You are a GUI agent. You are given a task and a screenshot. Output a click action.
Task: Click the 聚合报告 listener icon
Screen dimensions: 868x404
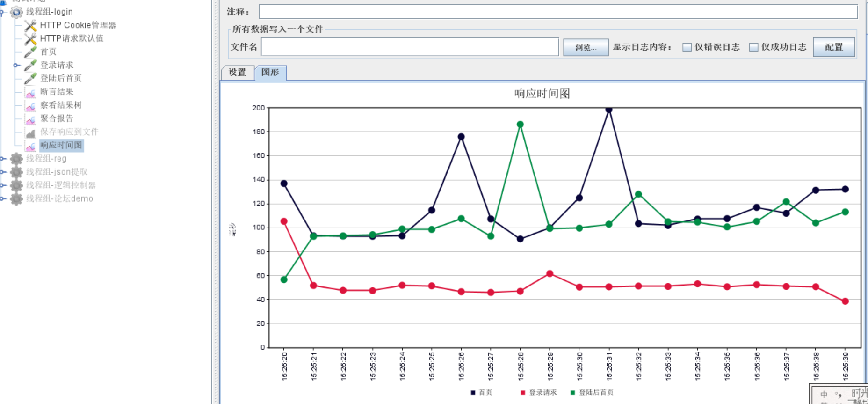pos(30,119)
